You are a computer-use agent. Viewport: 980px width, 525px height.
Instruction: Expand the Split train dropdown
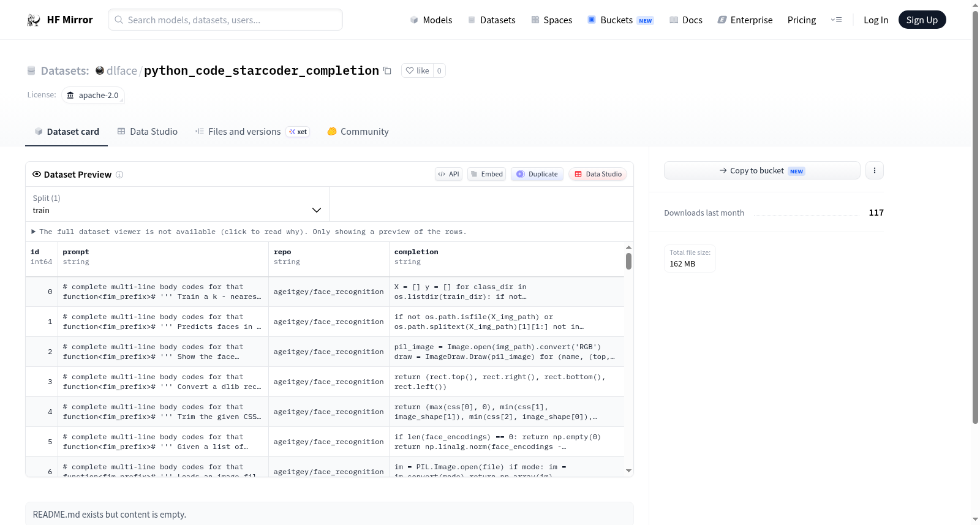[x=177, y=204]
